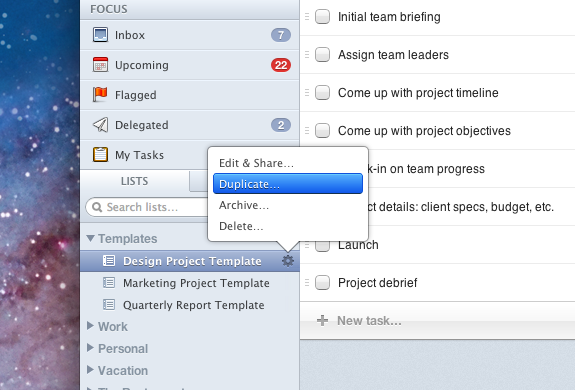Check off Initial team briefing task

click(322, 17)
